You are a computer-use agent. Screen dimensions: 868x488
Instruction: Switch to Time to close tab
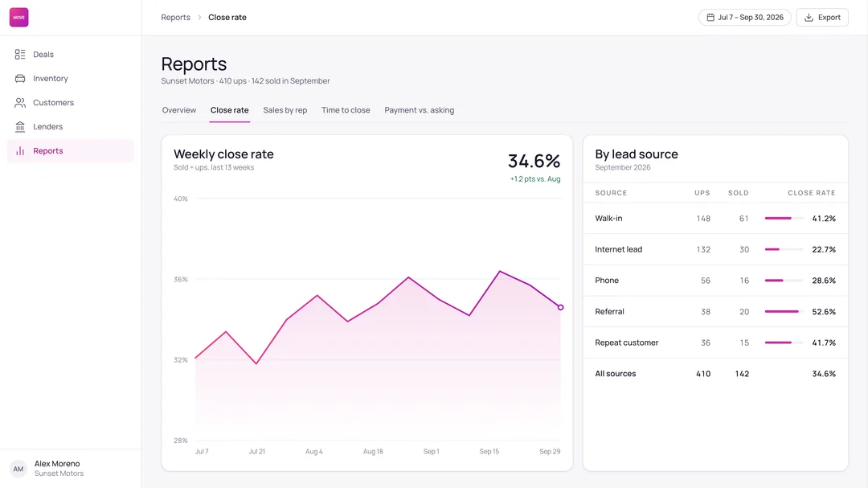point(346,110)
